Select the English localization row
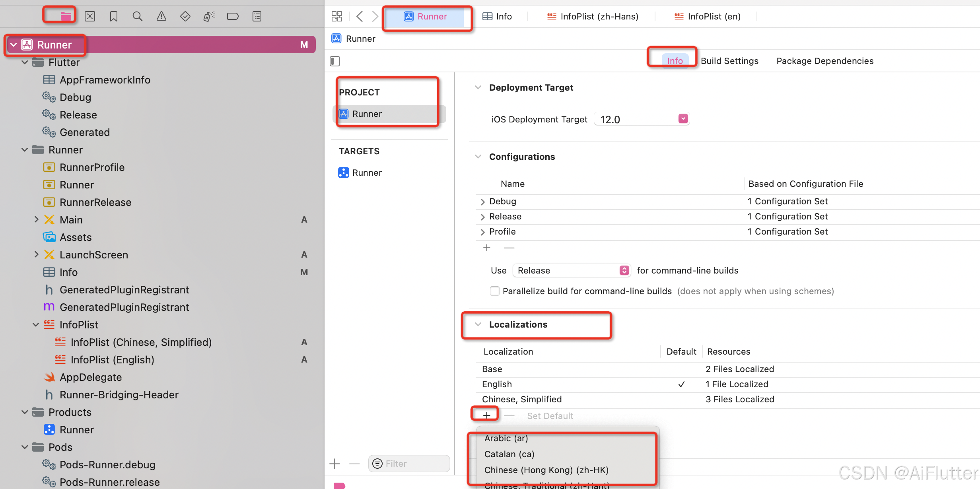The image size is (980, 489). coord(727,384)
